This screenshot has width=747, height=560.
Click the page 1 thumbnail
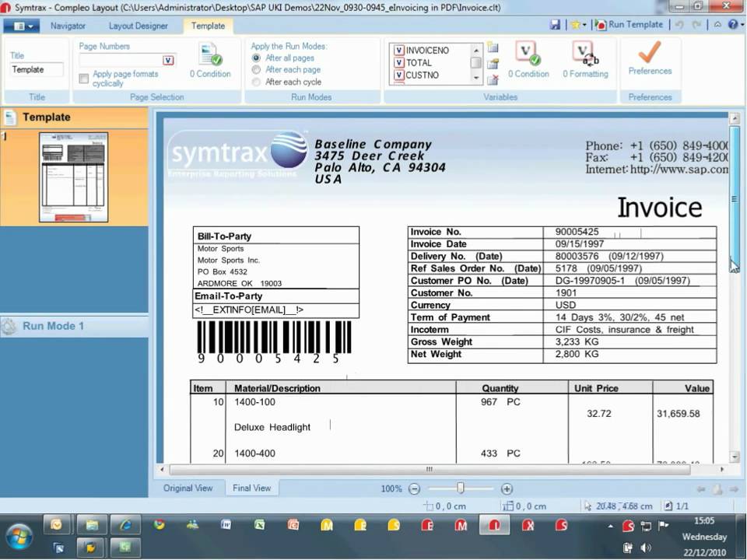(73, 177)
